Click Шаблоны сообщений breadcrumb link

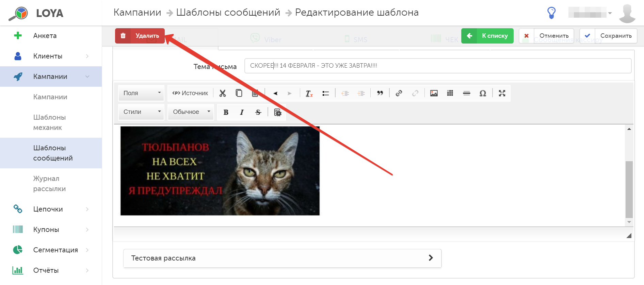pos(228,13)
